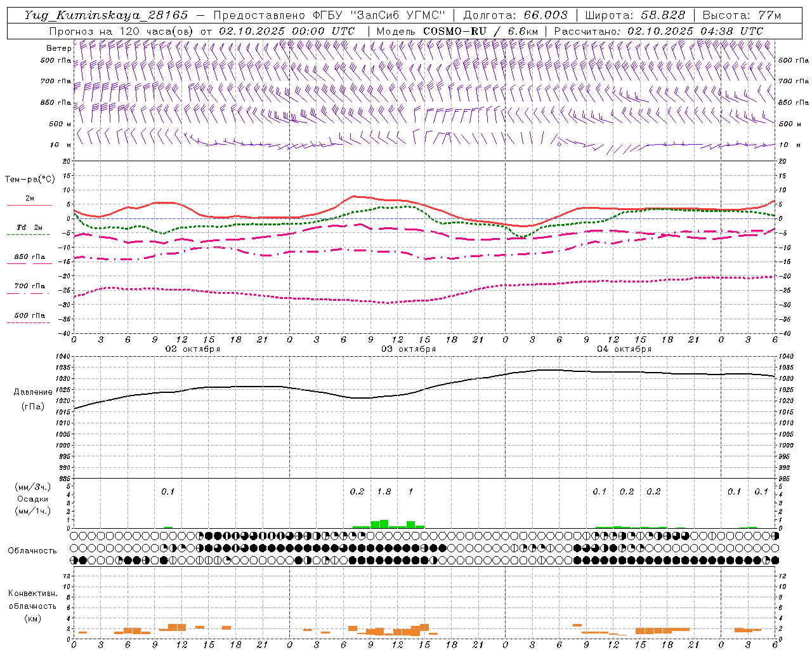Click the (мм/1ч.) precipitation unit label
Screen dimensions: 812x650
point(33,512)
